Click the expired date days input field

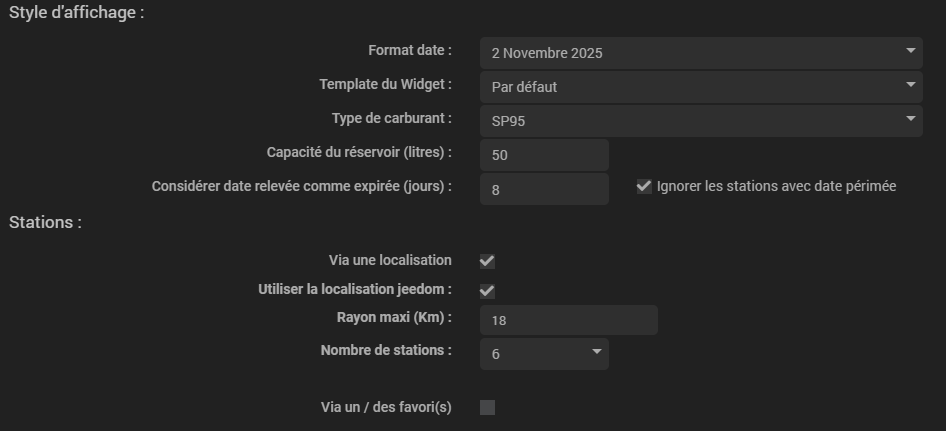tap(544, 189)
